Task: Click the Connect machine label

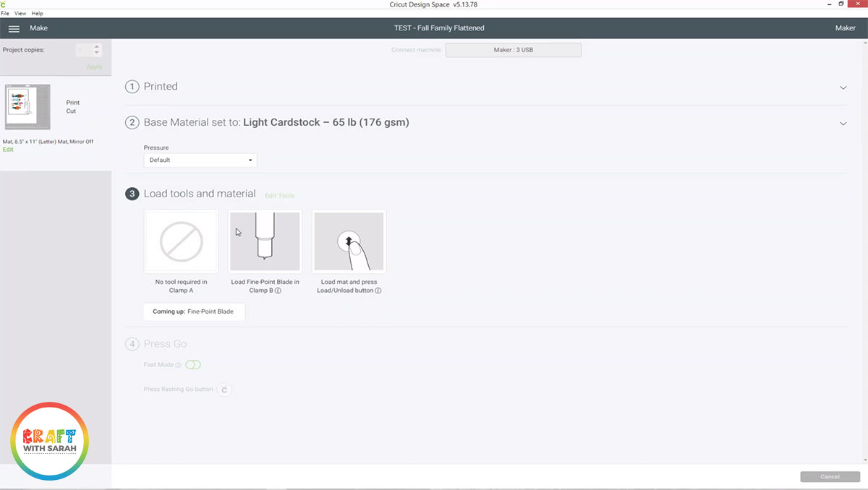Action: (x=416, y=50)
